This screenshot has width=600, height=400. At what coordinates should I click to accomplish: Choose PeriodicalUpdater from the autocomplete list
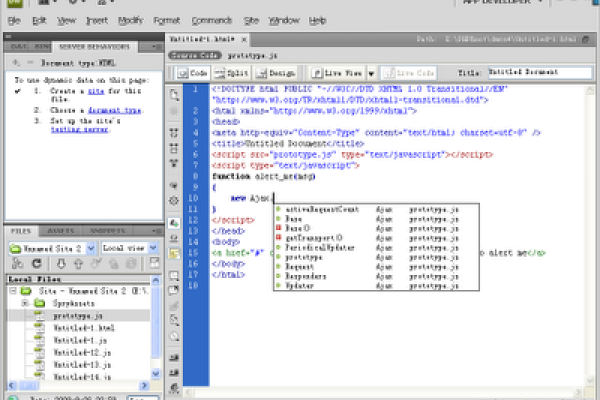377,248
